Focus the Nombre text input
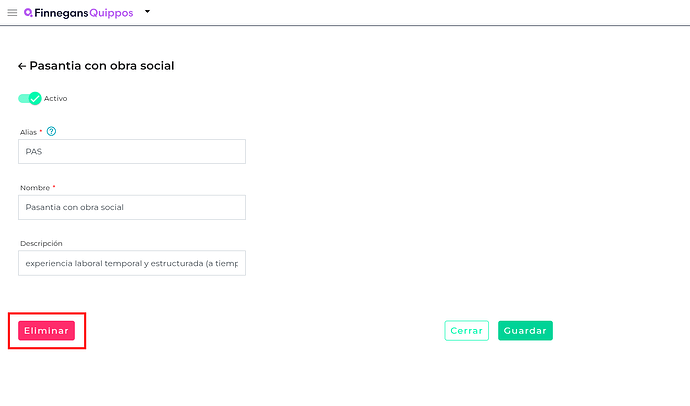Screen dimensions: 690x406 pyautogui.click(x=132, y=207)
